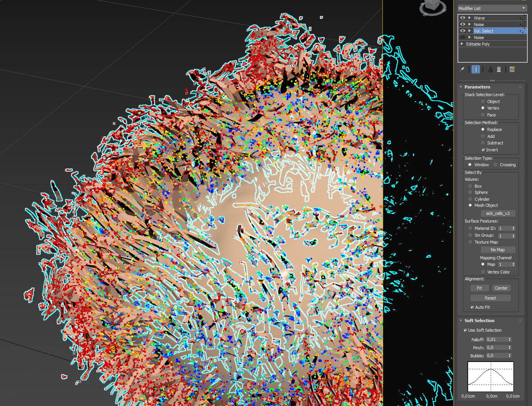
Task: Choose Box volume option
Action: tap(470, 186)
